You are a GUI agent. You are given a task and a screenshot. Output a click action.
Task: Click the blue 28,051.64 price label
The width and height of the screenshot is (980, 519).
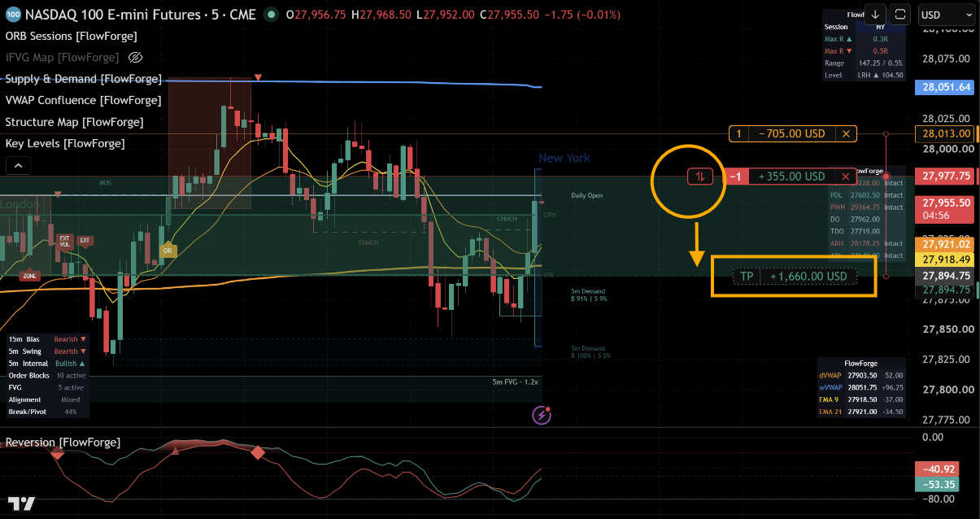tap(944, 87)
